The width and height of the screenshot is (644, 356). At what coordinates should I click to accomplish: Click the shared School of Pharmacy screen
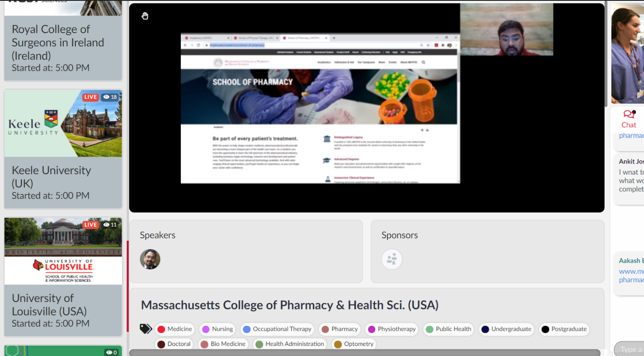point(320,108)
